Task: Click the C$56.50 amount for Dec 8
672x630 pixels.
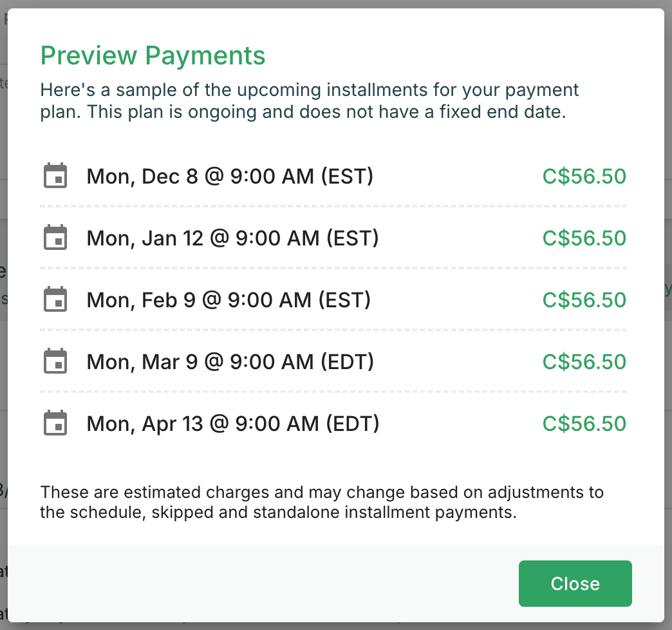Action: pyautogui.click(x=584, y=176)
